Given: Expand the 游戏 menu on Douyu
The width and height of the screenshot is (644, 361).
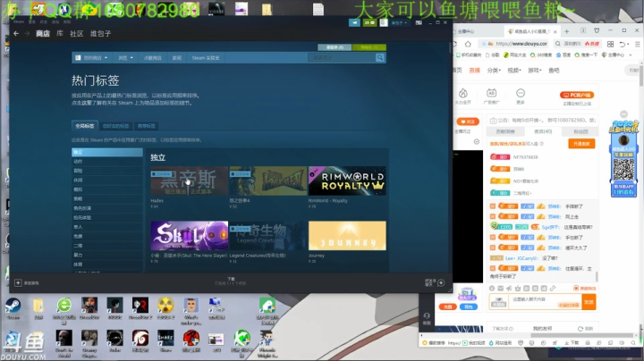Looking at the screenshot, I should 534,71.
